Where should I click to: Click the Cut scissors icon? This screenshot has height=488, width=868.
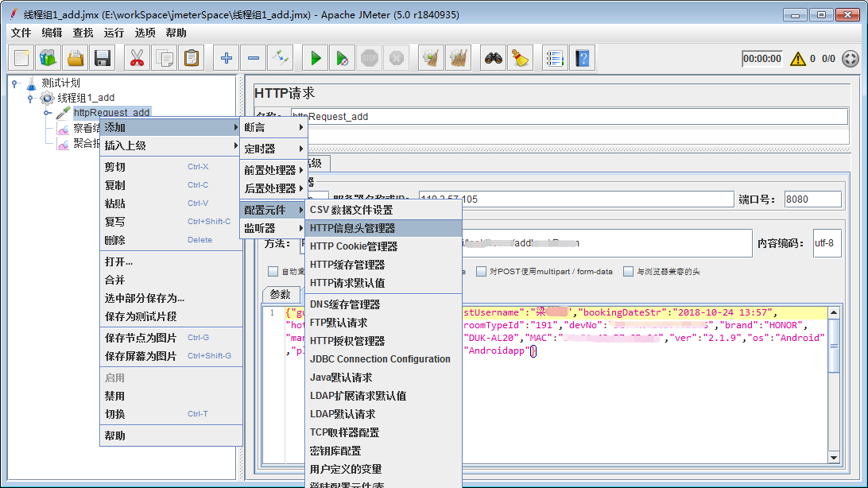[x=137, y=58]
